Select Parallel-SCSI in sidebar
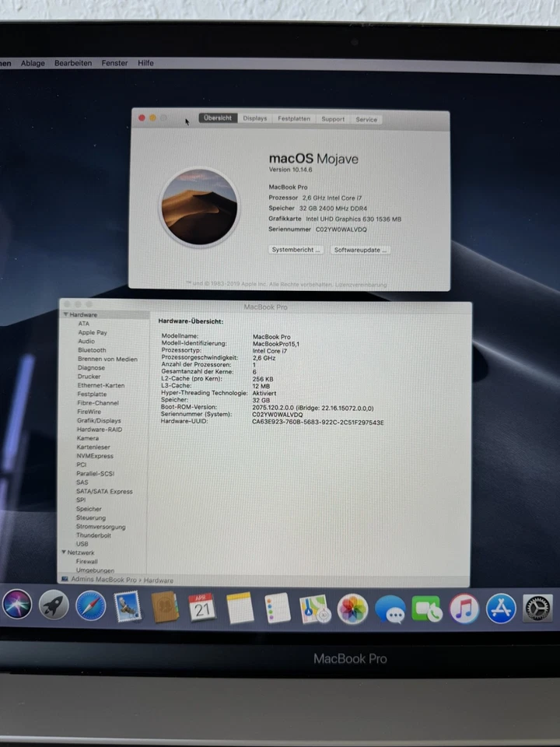The width and height of the screenshot is (560, 747). pyautogui.click(x=95, y=474)
